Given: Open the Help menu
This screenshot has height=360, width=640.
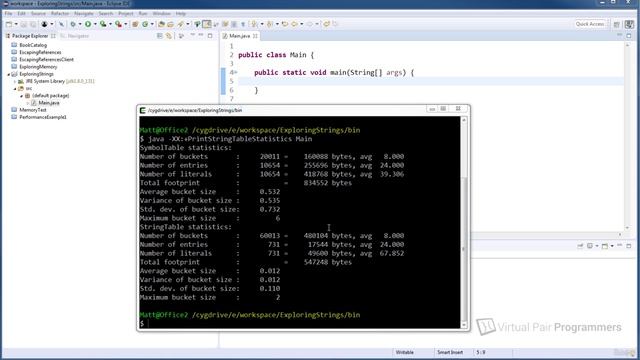Looking at the screenshot, I should [181, 13].
